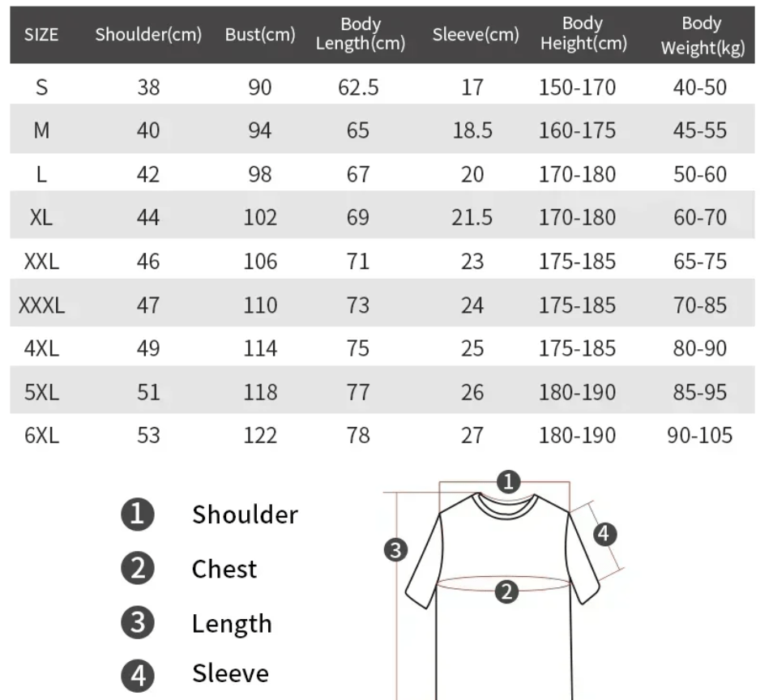Select the Bust(cm) header cell
This screenshot has height=700, width=773.
(x=260, y=35)
